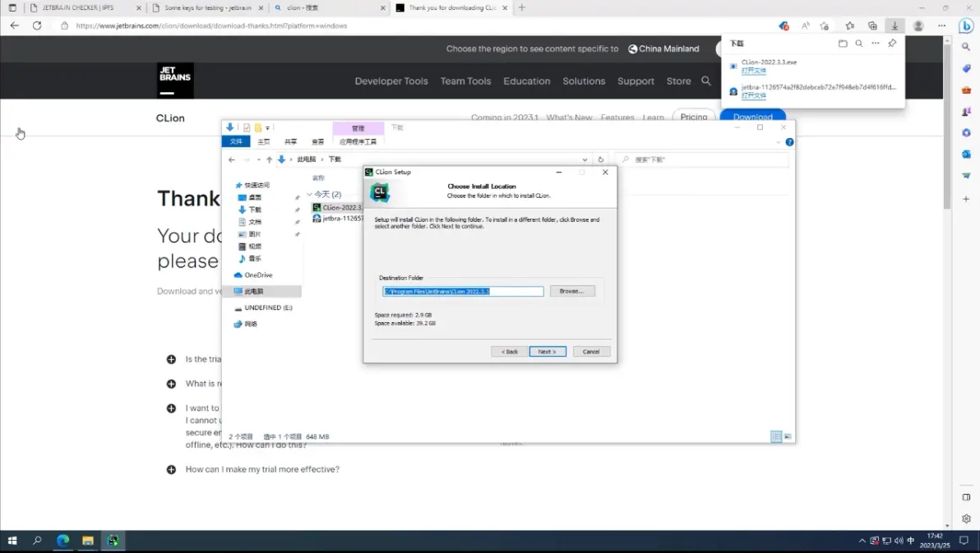Select UNDEFINED (E:) drive in sidebar
The height and width of the screenshot is (553, 980).
click(268, 307)
